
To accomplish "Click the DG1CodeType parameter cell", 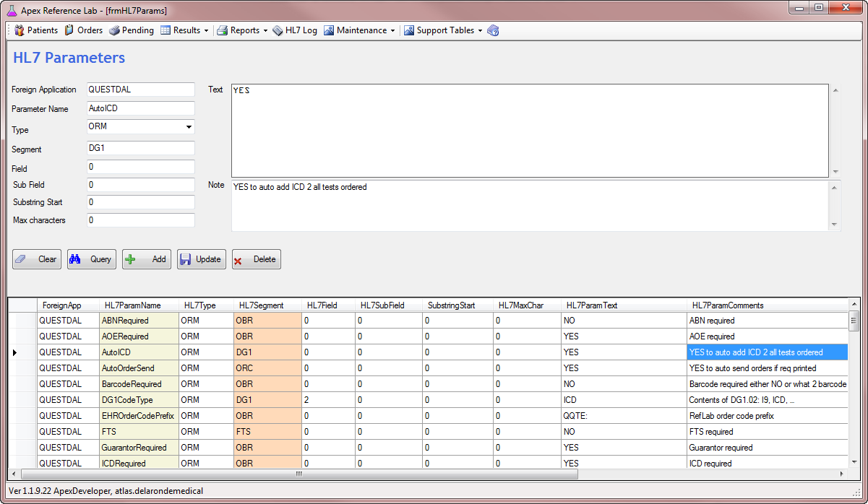I will [139, 400].
